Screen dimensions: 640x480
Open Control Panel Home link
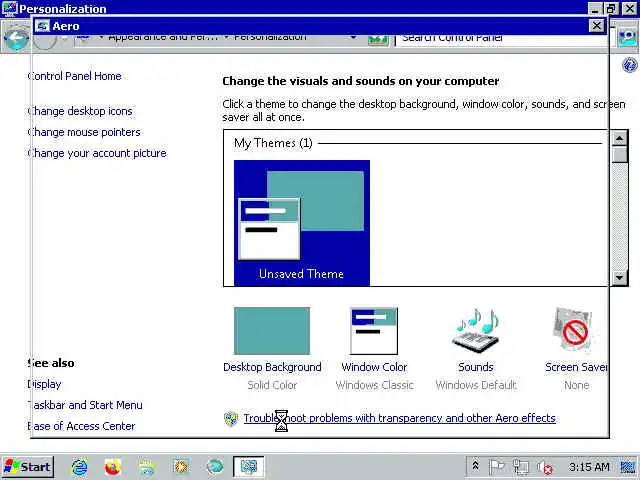[x=74, y=76]
